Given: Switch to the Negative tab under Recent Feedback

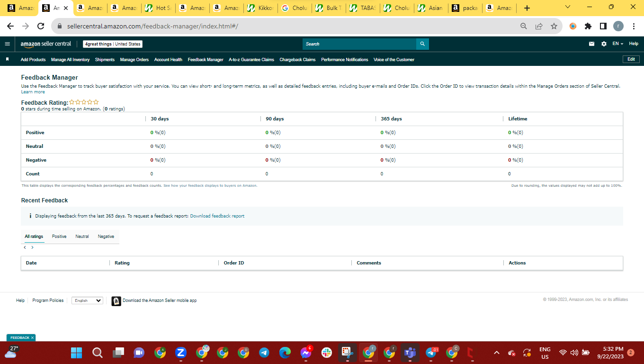Looking at the screenshot, I should coord(106,237).
